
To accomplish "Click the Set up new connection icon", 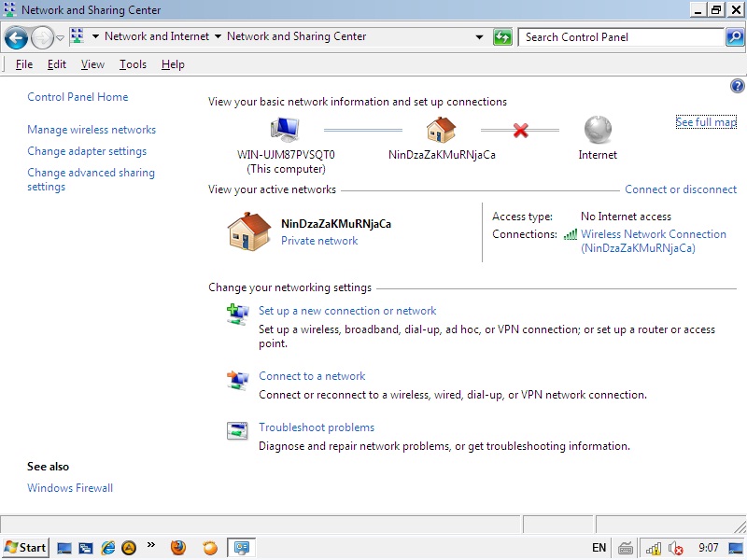I will [238, 315].
